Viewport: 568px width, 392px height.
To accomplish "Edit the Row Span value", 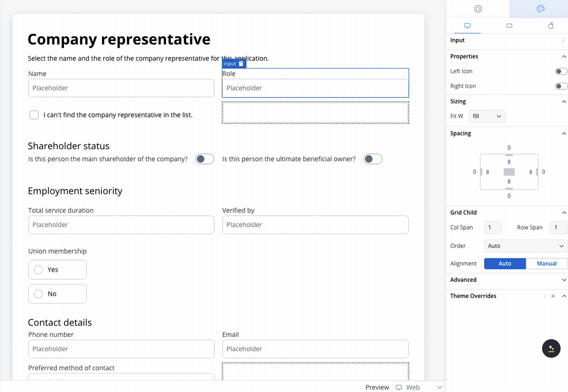I will [559, 227].
